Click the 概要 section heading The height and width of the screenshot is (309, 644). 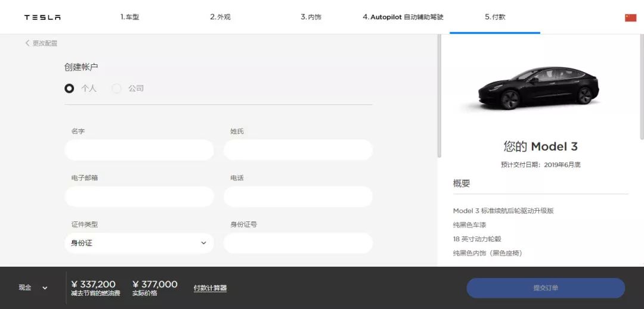tap(461, 183)
